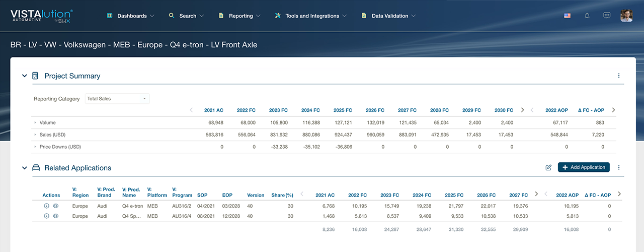
Task: Click program cell AU316/2
Action: [x=182, y=206]
